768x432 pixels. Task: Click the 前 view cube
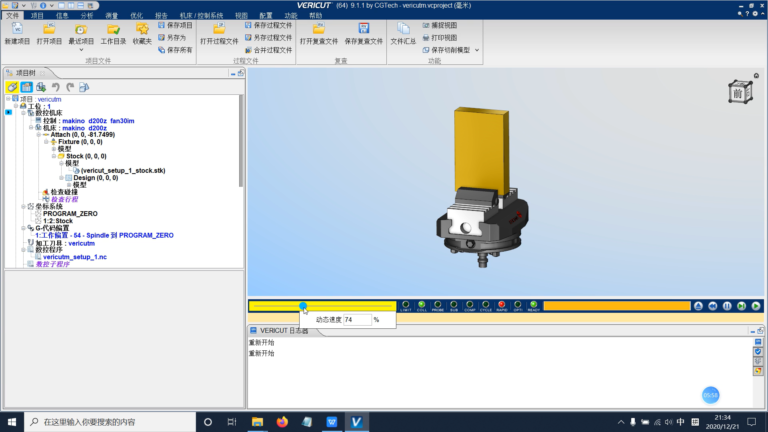coord(740,92)
